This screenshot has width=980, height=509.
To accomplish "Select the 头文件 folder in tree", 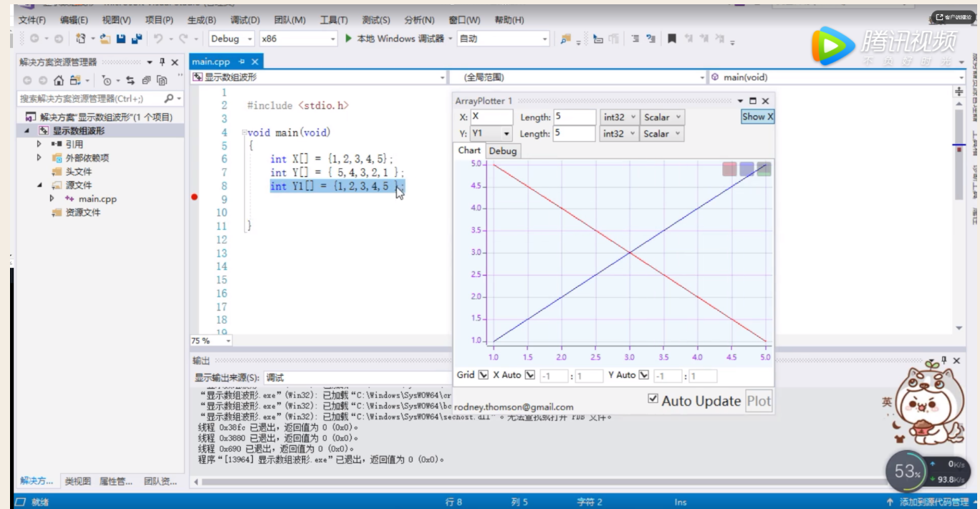I will point(79,172).
